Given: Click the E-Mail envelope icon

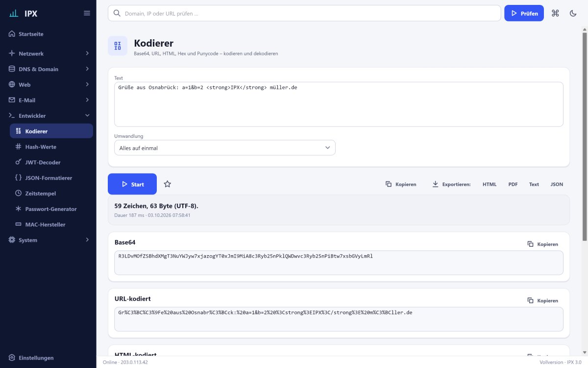Looking at the screenshot, I should tap(12, 100).
